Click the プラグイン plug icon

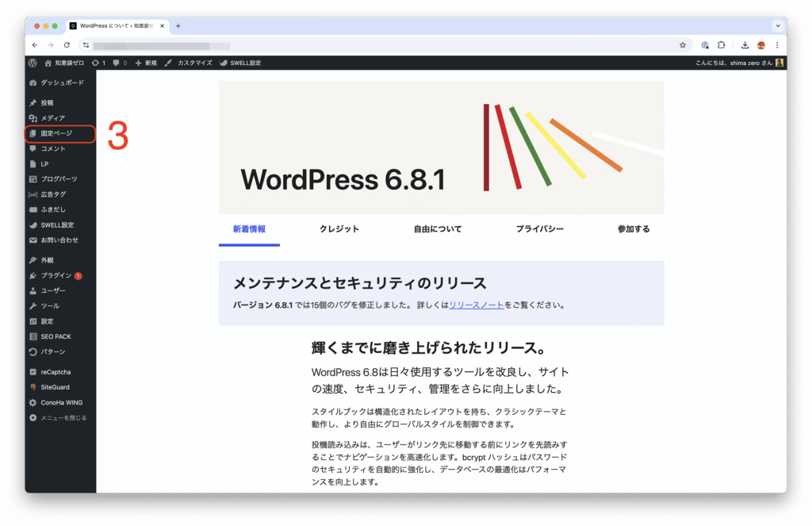pyautogui.click(x=33, y=275)
